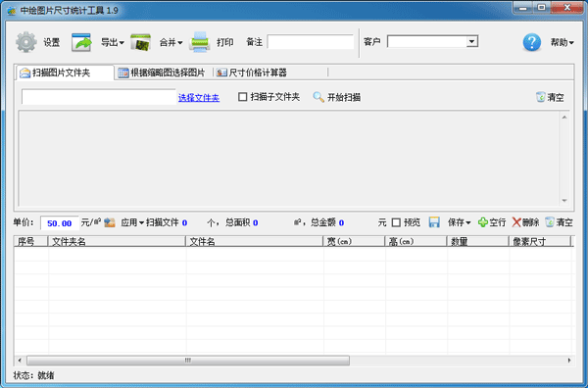Viewport: 588px width, 388px height.
Task: Click the red X delete icon
Action: 516,222
